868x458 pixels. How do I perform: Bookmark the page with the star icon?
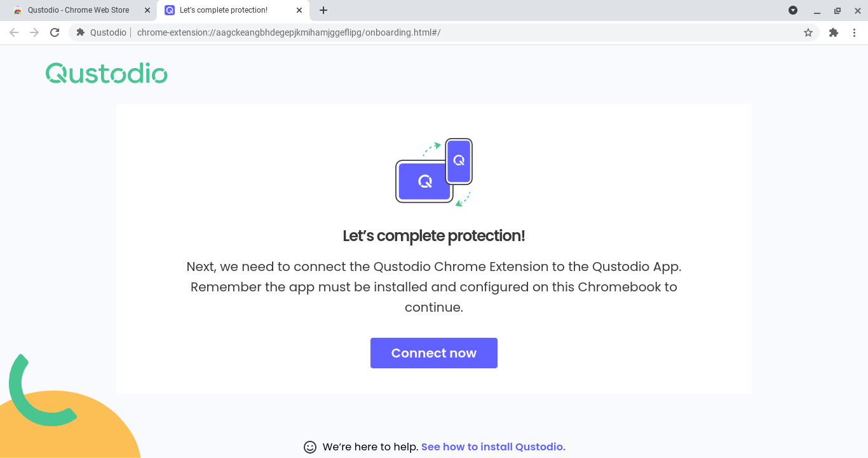coord(808,32)
